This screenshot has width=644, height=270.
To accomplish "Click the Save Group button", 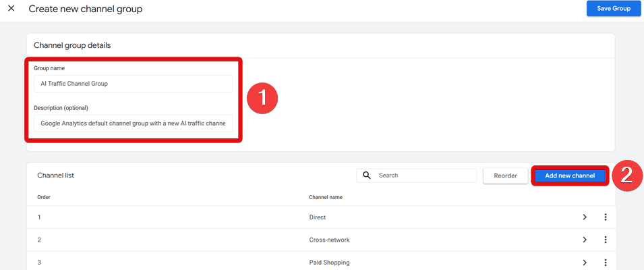I will 614,9.
